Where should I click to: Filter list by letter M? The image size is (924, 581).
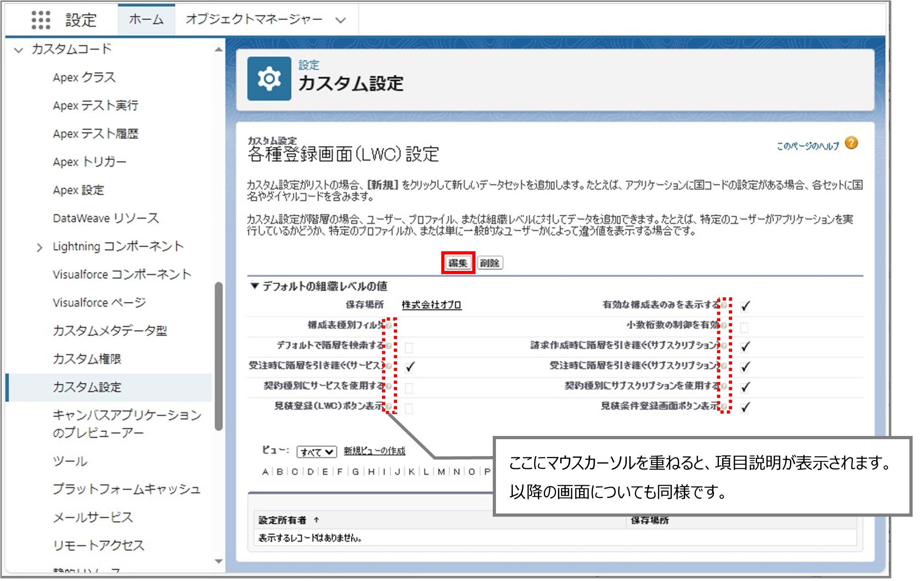pos(441,472)
